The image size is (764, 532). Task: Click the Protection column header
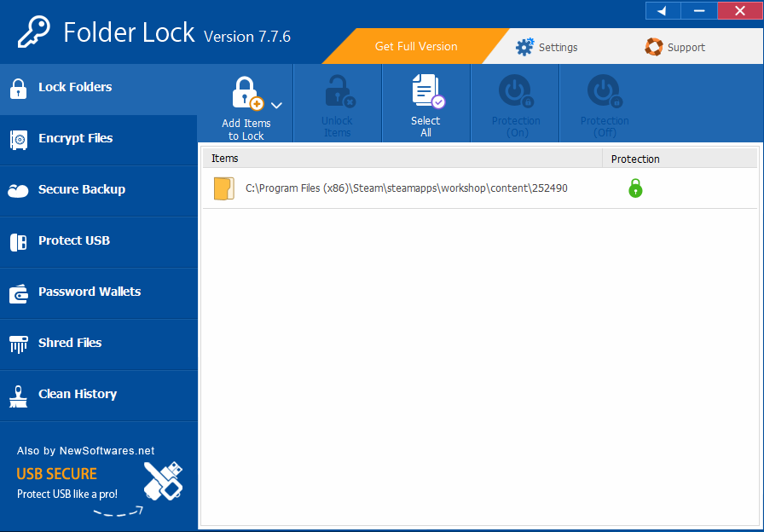click(x=680, y=159)
